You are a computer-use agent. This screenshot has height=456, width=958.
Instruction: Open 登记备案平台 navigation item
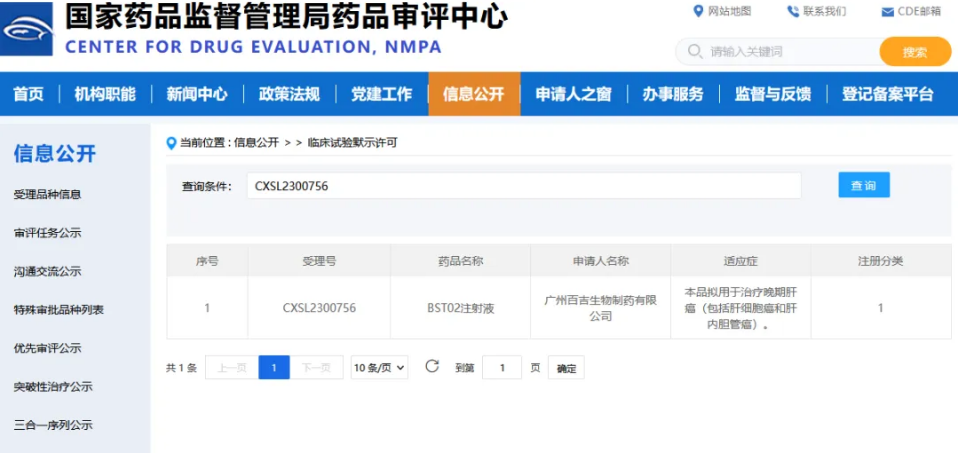pos(888,94)
